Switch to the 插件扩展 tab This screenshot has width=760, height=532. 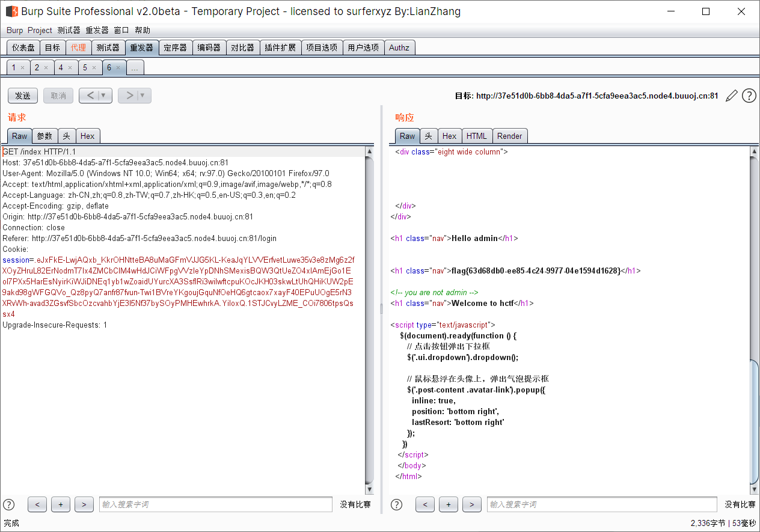coord(280,47)
